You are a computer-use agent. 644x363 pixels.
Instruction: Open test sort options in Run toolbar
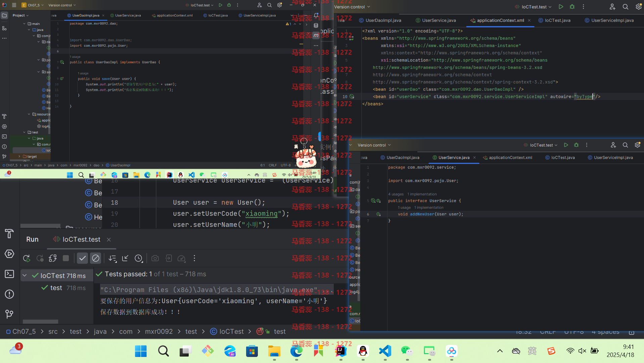click(112, 258)
